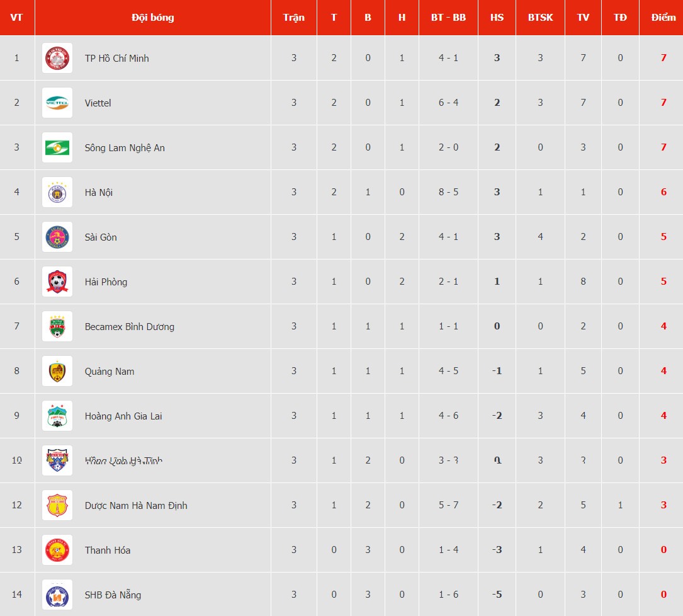683x616 pixels.
Task: Select the Điểm column header
Action: (x=663, y=18)
